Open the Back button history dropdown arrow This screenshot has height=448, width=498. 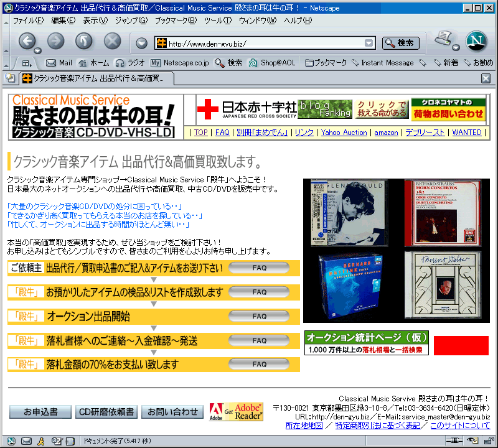(37, 50)
